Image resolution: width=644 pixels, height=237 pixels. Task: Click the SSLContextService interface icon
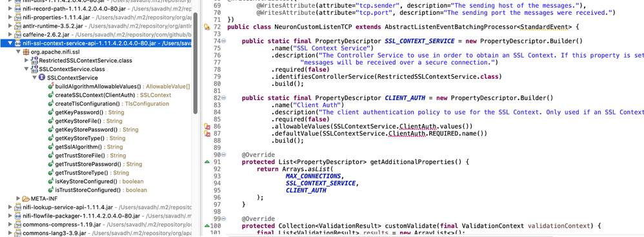(42, 77)
